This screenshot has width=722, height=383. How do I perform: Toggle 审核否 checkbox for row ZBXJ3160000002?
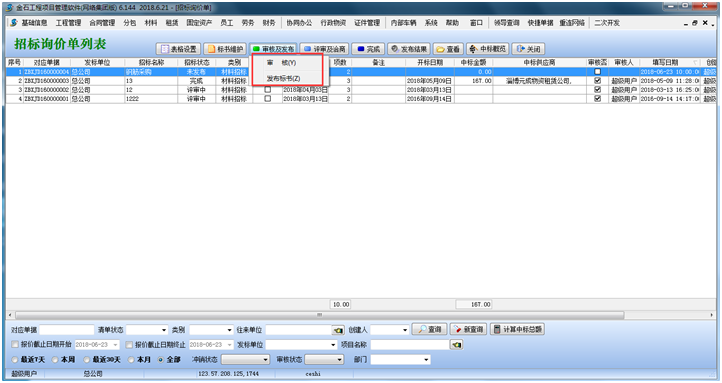click(597, 90)
